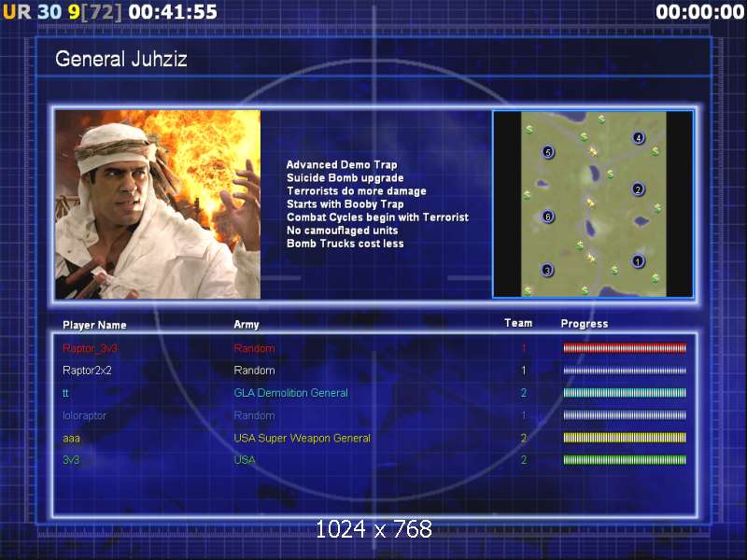
Task: Click the Army column header
Action: [x=247, y=324]
